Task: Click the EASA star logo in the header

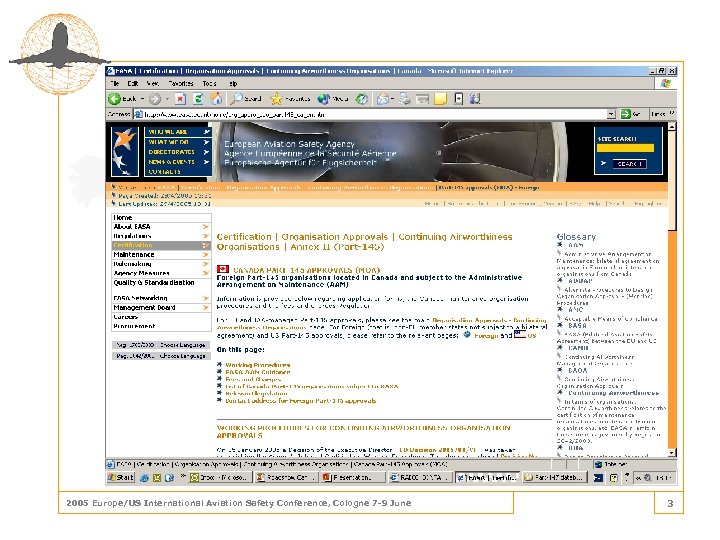Action: coord(124,151)
